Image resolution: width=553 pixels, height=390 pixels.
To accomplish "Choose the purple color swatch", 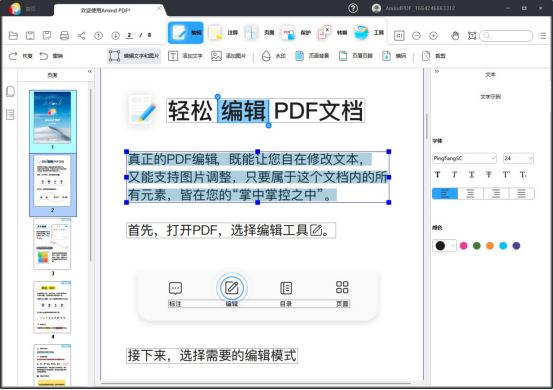I will pos(516,246).
